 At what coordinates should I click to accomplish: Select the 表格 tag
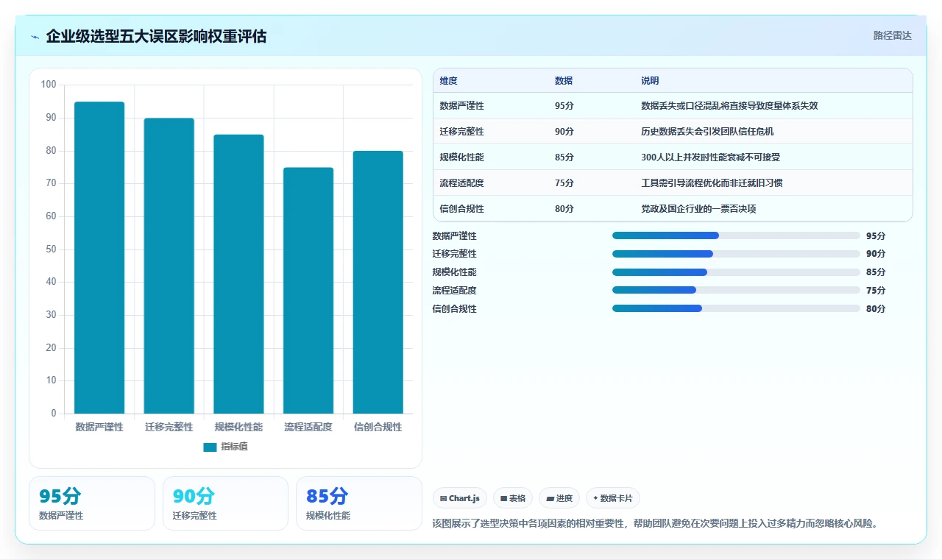tap(513, 498)
